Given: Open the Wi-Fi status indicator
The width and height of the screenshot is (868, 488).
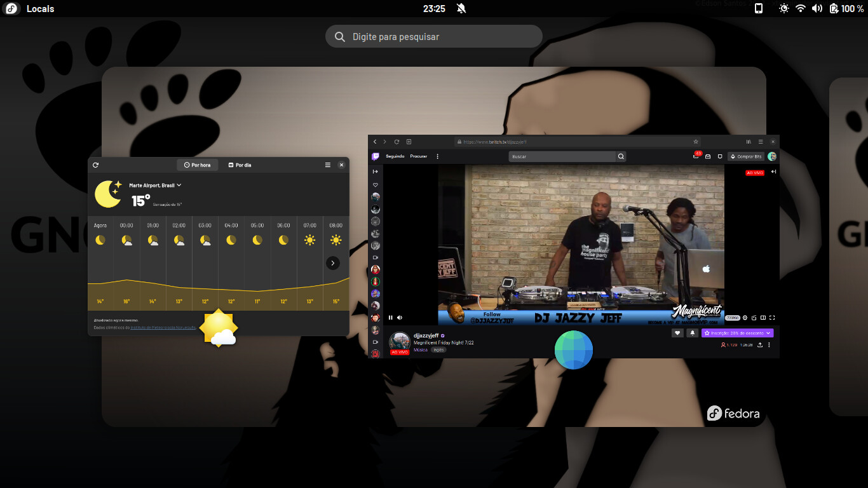Looking at the screenshot, I should pyautogui.click(x=801, y=9).
